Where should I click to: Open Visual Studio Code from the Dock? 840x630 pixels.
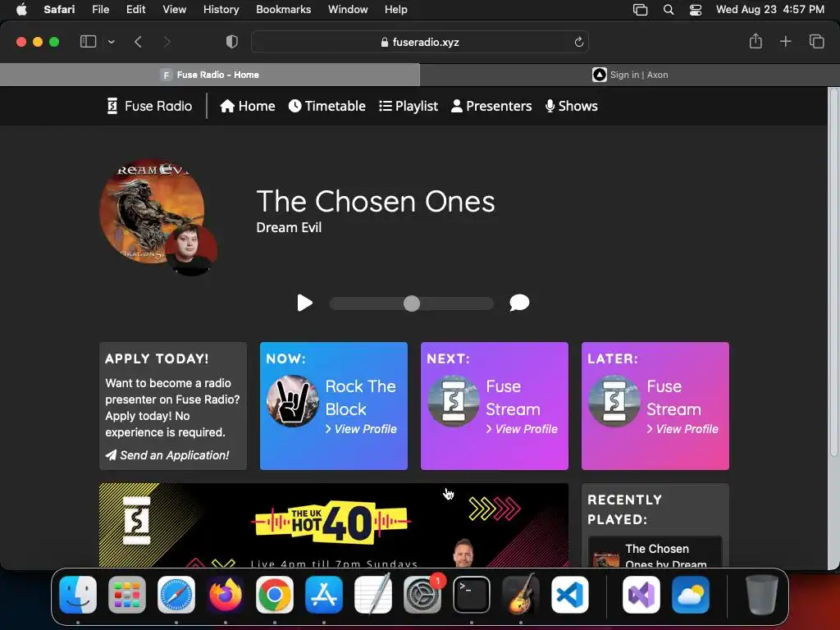point(570,595)
